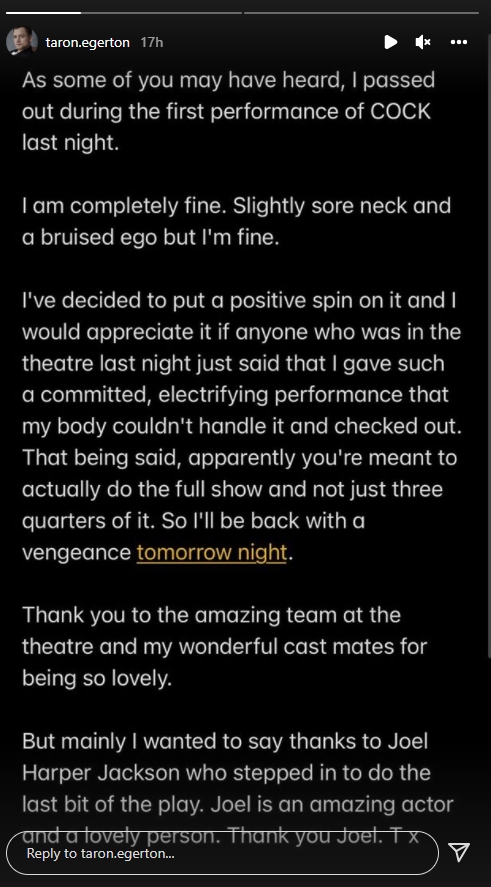Open the highlighted 'tomorrow night' link
This screenshot has width=491, height=887.
[x=212, y=553]
